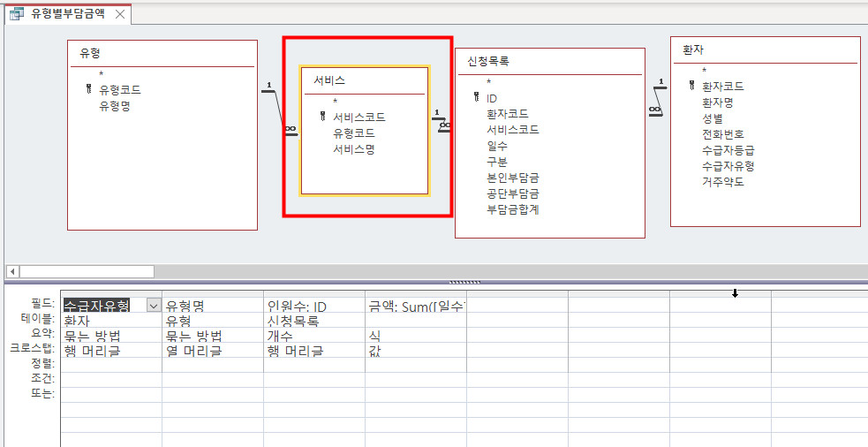Click the left arrow of the horizontal scrollbar

point(11,271)
